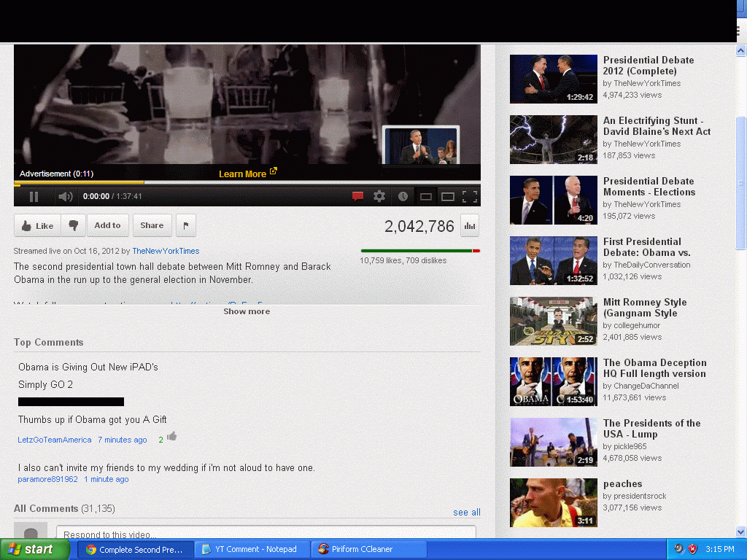Image resolution: width=747 pixels, height=560 pixels.
Task: Thumbs up LetzGoTeamAmerica's comment
Action: (x=172, y=436)
